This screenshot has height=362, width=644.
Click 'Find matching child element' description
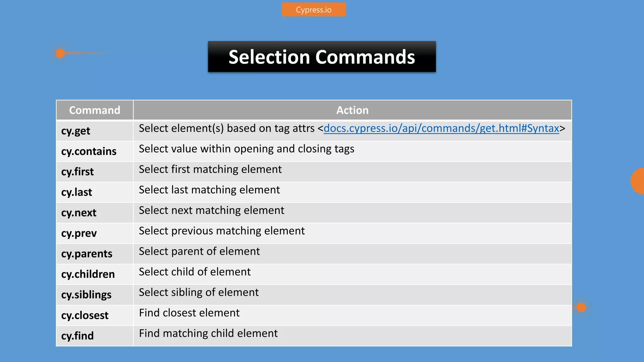[x=208, y=333]
